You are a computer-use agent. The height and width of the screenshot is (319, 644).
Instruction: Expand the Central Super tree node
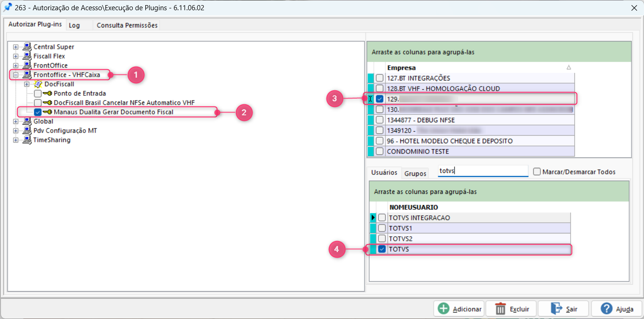(x=16, y=47)
